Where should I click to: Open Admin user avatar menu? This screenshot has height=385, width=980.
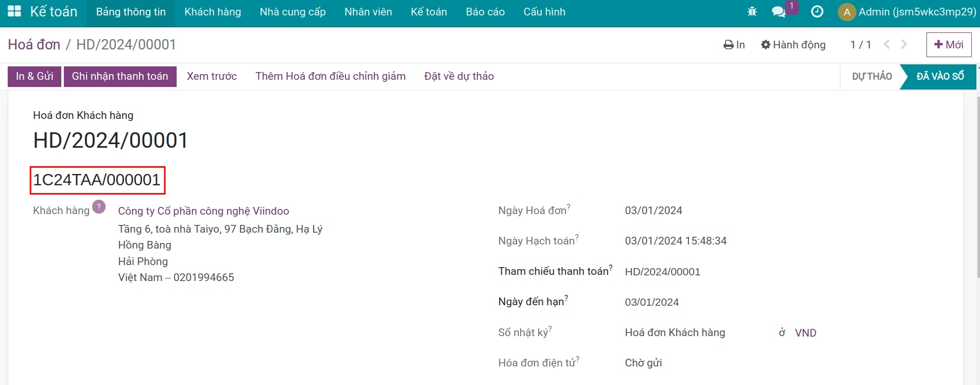[x=907, y=12]
